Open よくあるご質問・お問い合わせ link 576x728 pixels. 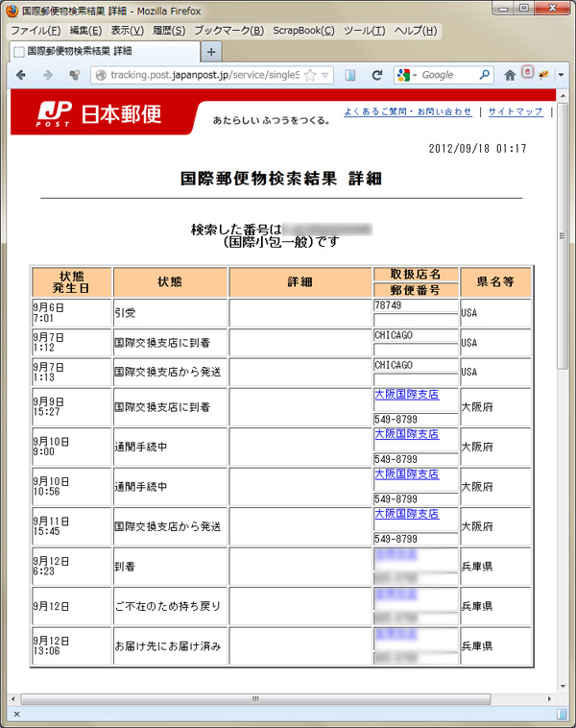click(408, 111)
